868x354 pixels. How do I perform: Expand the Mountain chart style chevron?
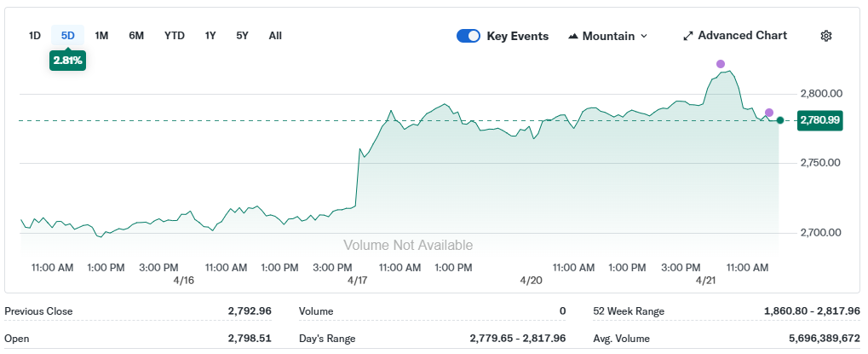click(644, 36)
